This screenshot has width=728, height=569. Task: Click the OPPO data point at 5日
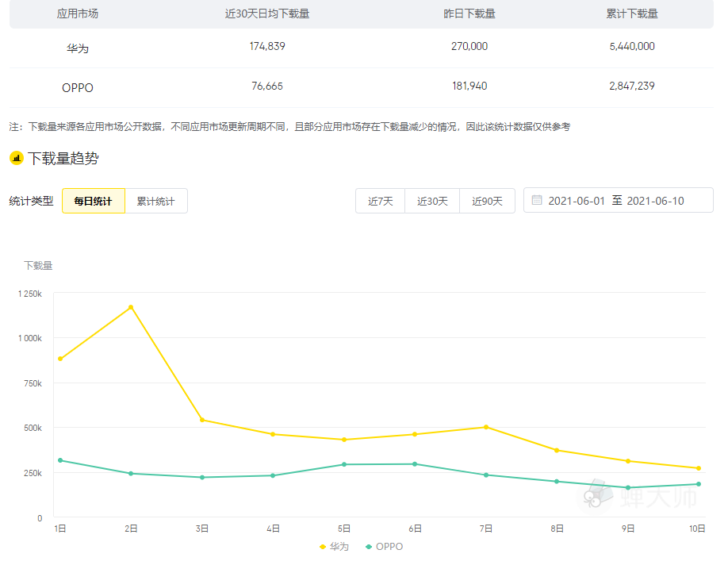tap(343, 464)
